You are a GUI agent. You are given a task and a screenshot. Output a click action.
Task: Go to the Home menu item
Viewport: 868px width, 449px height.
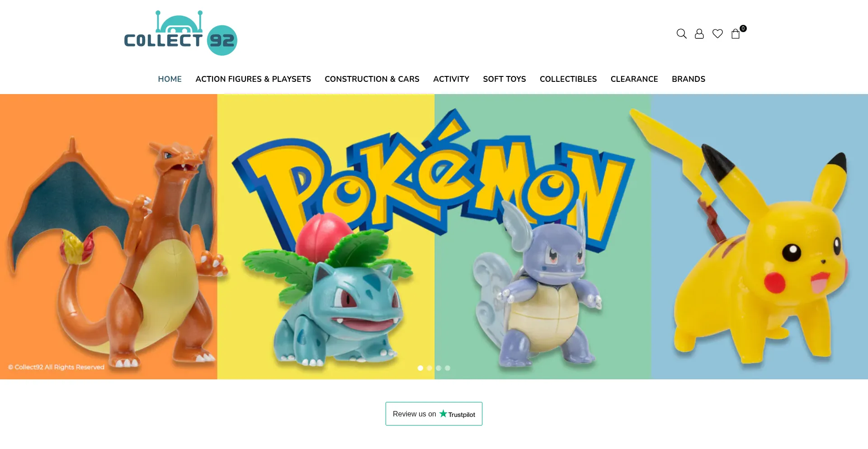coord(170,79)
